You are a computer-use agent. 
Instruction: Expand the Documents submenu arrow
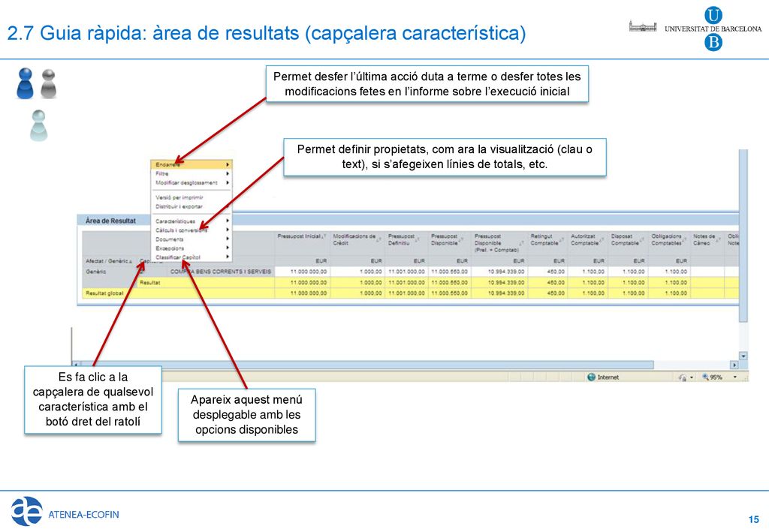coord(228,239)
